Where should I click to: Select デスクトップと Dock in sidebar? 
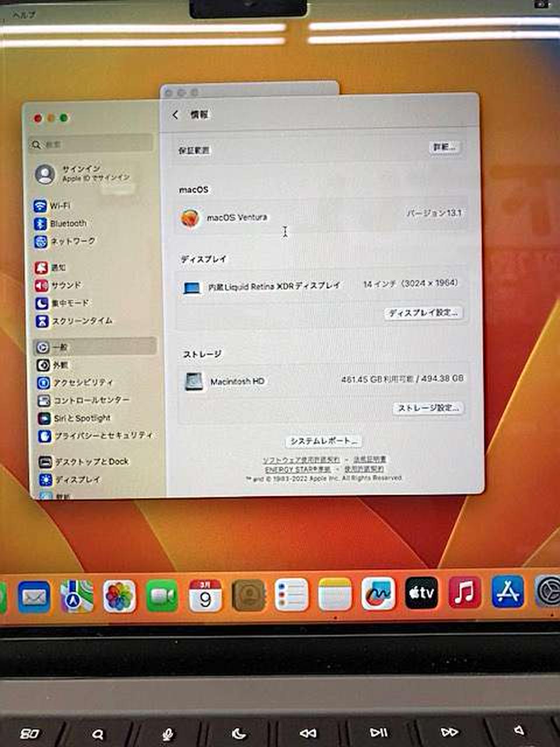coord(90,462)
